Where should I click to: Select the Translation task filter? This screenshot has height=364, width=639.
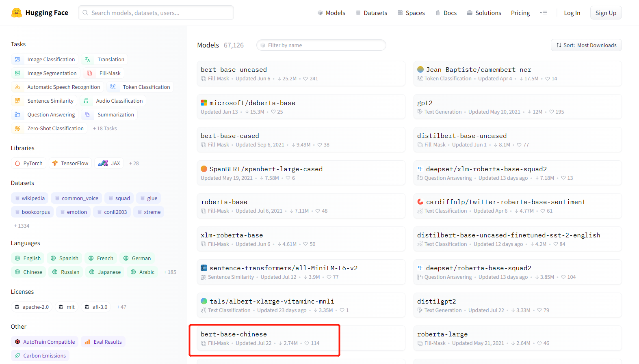coord(105,60)
